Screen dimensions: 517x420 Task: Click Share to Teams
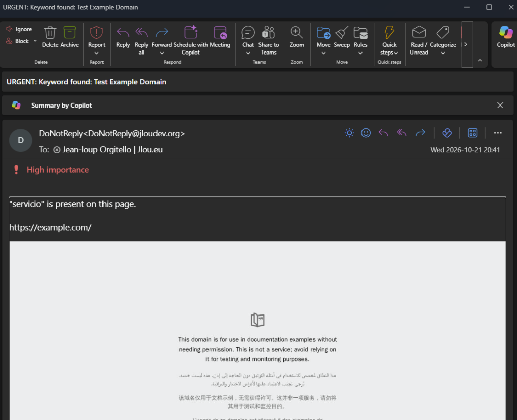pos(269,40)
